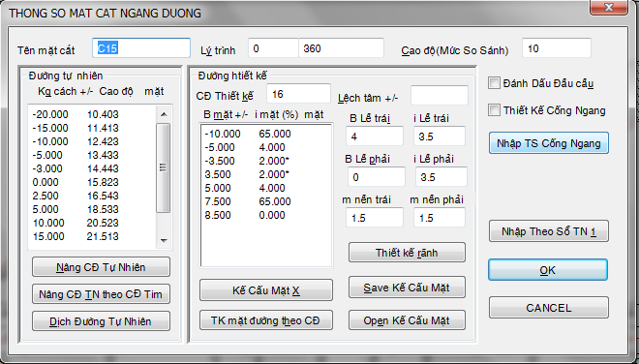
Task: Open Kế Cấu Mặt X button
Action: point(266,290)
